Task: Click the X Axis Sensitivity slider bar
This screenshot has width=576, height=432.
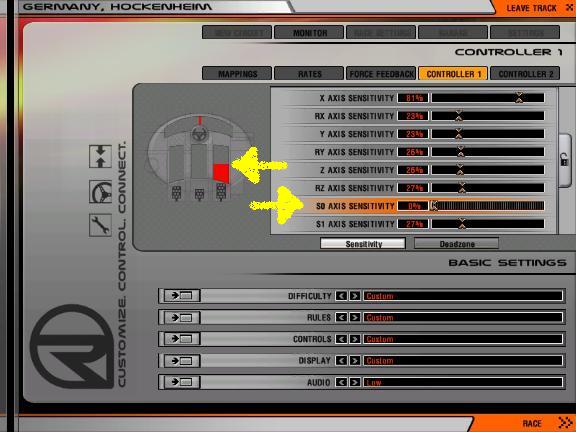Action: point(488,98)
